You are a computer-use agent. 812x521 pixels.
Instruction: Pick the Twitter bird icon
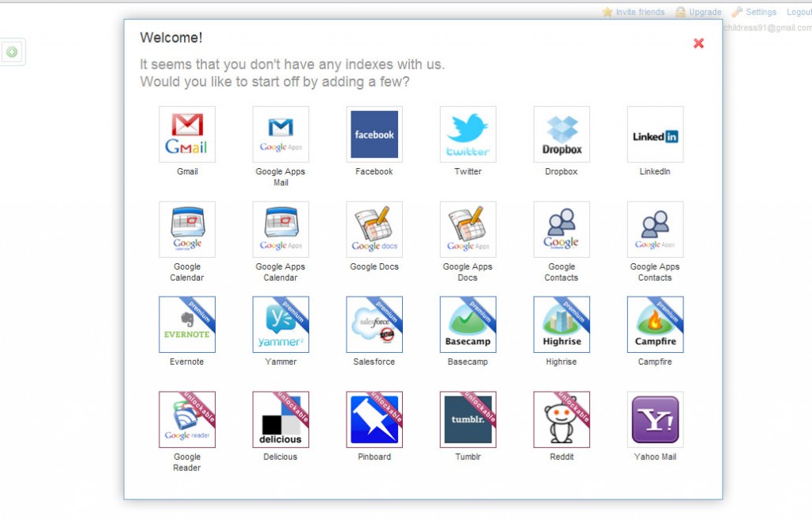coord(468,134)
